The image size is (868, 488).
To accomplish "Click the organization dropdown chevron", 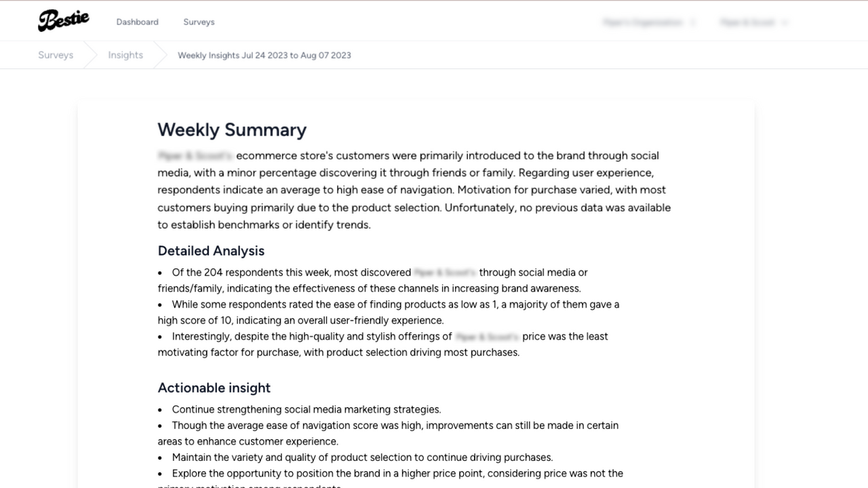I will 694,22.
